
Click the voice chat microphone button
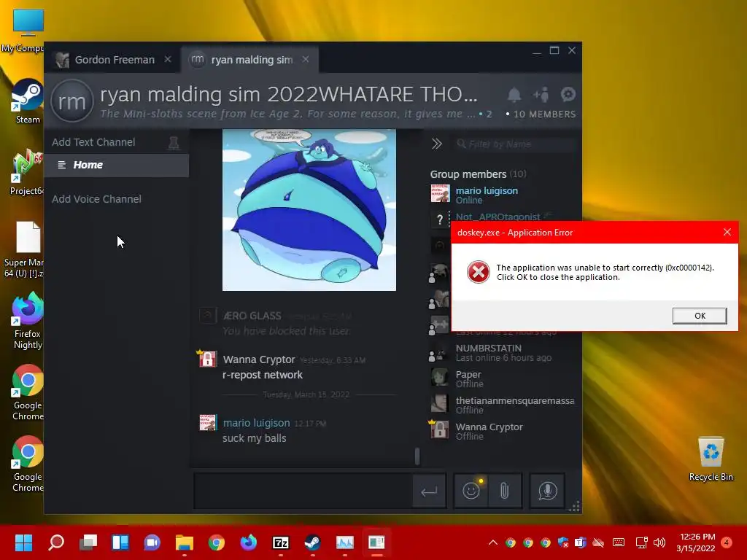click(547, 491)
